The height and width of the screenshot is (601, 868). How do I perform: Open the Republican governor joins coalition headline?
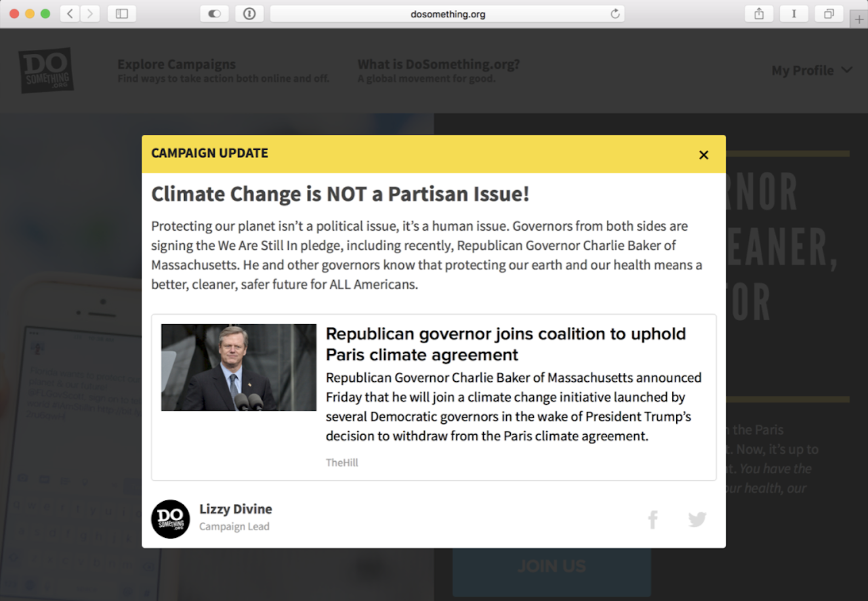[x=505, y=344]
